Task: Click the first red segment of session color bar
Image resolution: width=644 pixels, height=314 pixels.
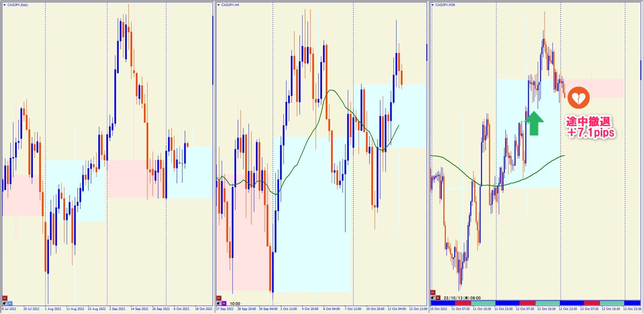Action: pos(463,303)
